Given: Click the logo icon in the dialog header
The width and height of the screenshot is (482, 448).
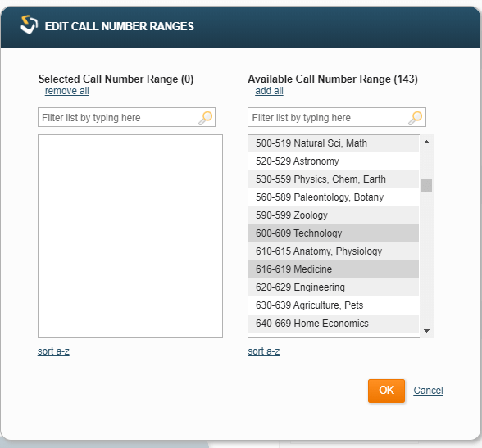Looking at the screenshot, I should pos(29,25).
